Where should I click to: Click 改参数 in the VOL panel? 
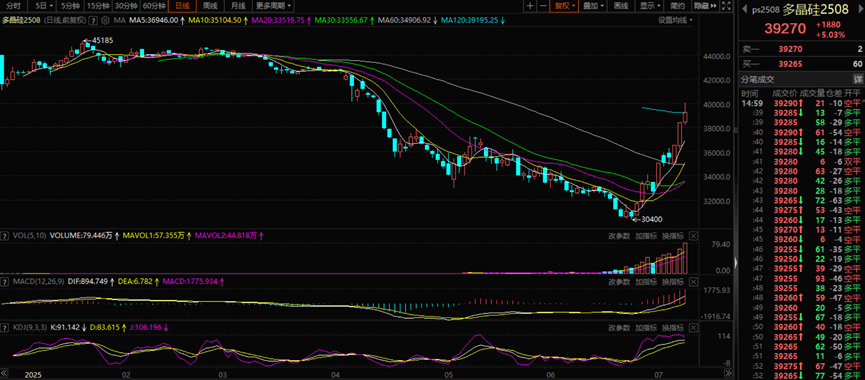pos(619,236)
